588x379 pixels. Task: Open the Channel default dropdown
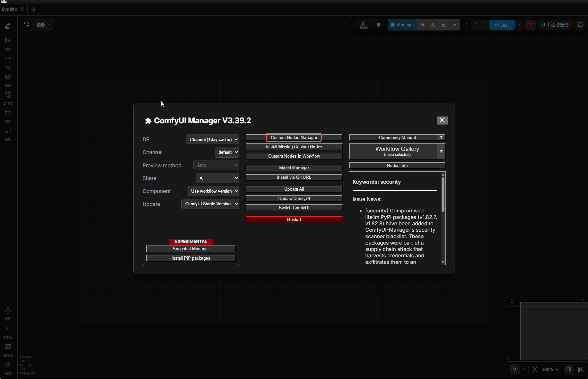[227, 152]
